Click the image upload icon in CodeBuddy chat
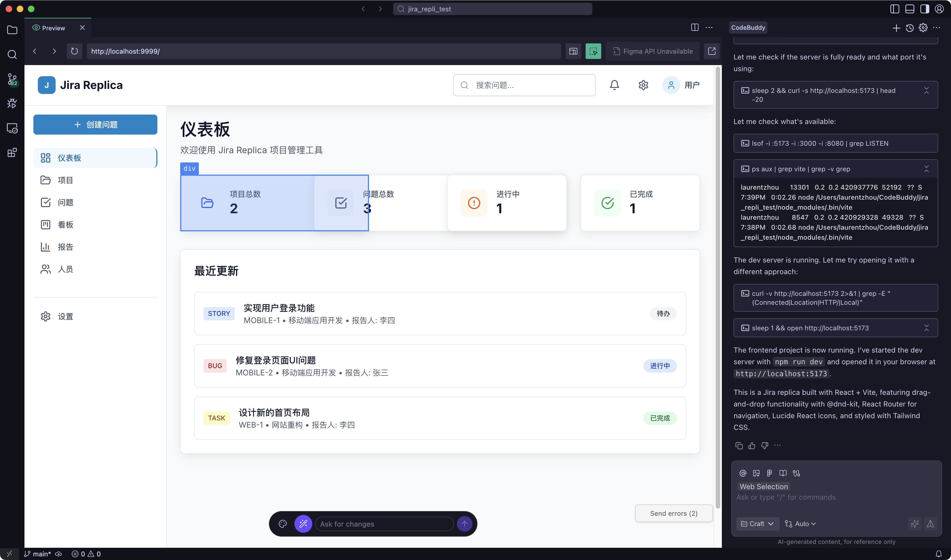This screenshot has width=951, height=560. 756,473
